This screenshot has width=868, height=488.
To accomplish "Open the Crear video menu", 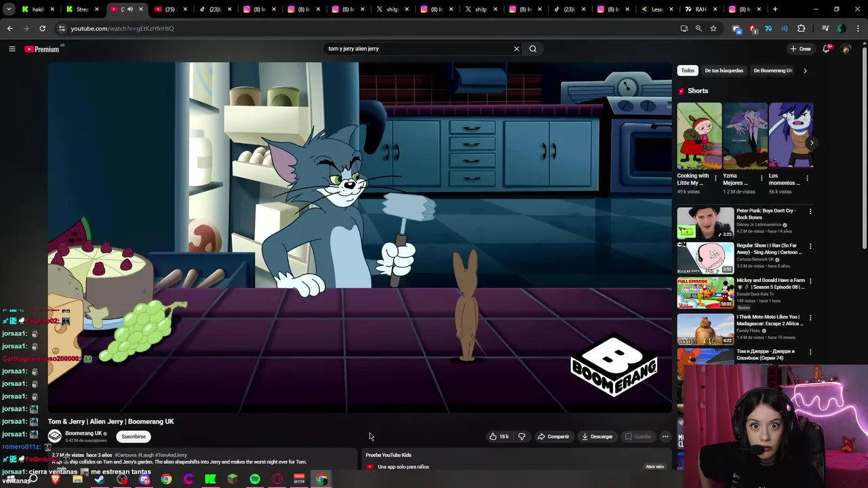I will 800,49.
